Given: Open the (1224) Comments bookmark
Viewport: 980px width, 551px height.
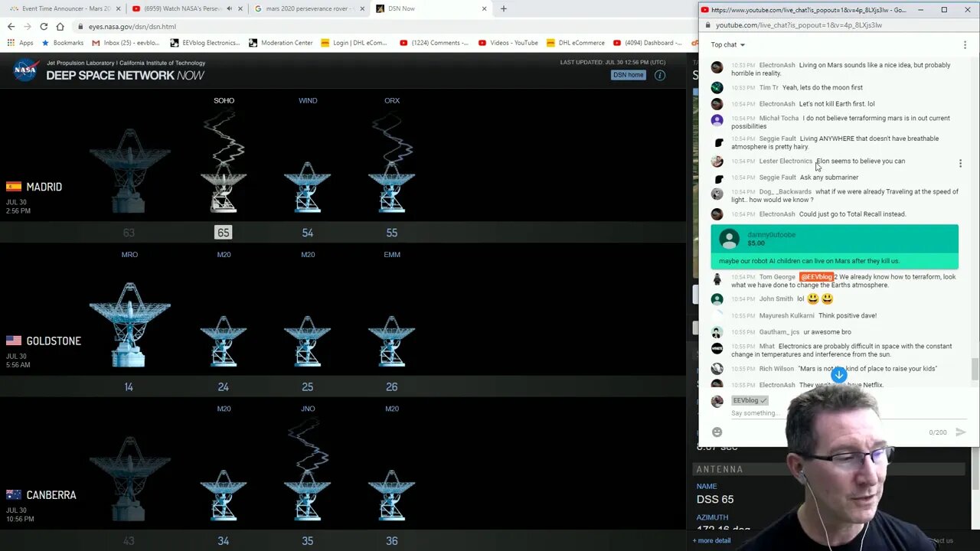Looking at the screenshot, I should coord(435,43).
